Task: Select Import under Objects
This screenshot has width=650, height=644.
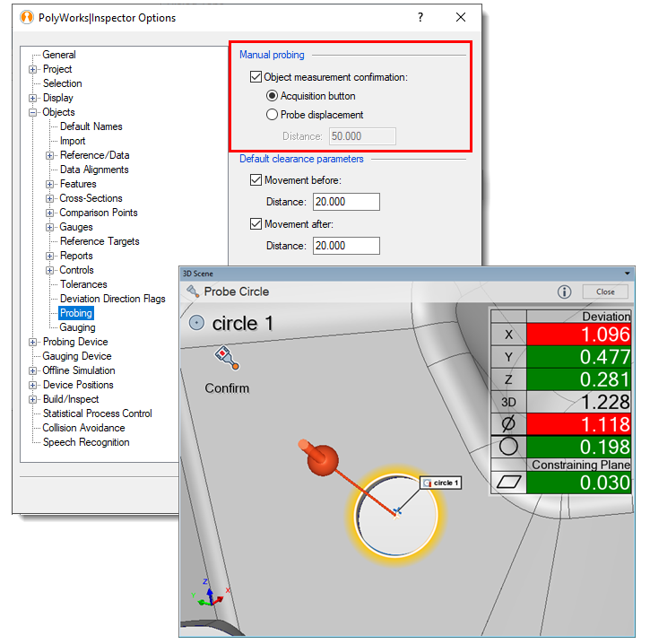Action: [x=73, y=141]
